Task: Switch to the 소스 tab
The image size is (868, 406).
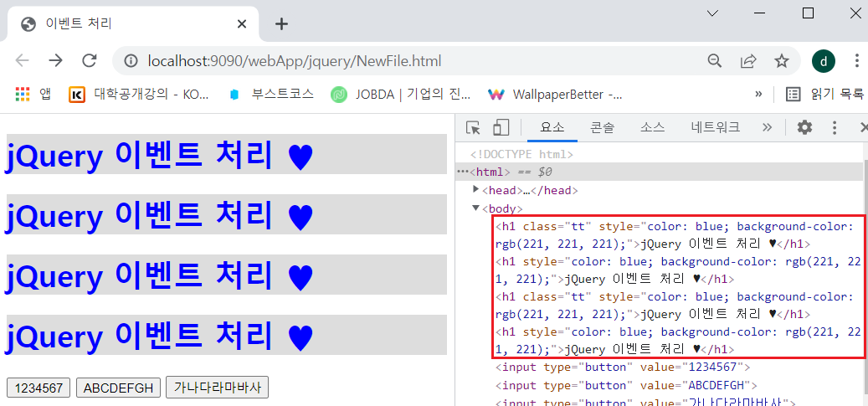Action: tap(652, 127)
